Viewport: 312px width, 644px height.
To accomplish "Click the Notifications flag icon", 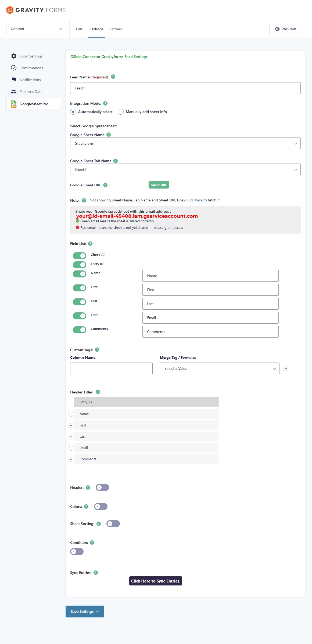I will point(14,80).
